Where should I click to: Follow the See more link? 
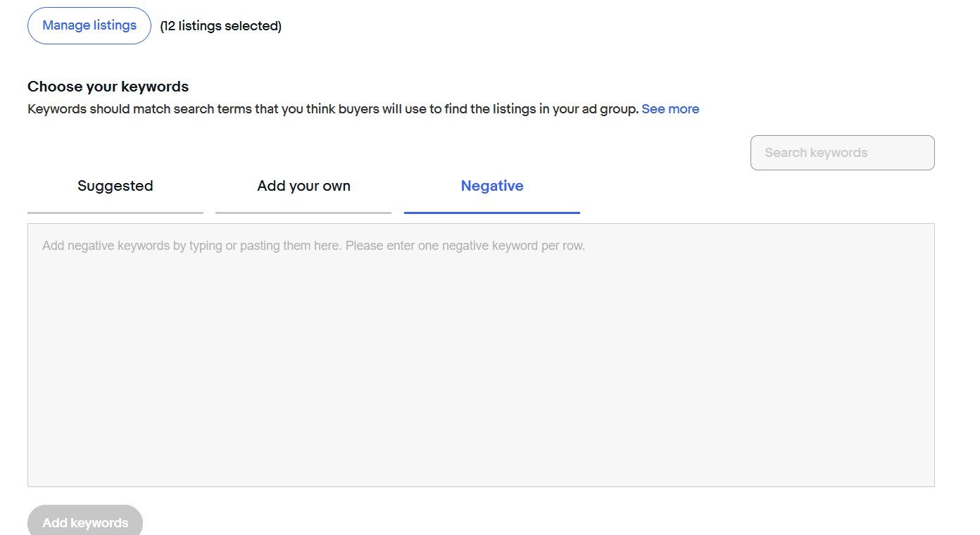tap(670, 109)
